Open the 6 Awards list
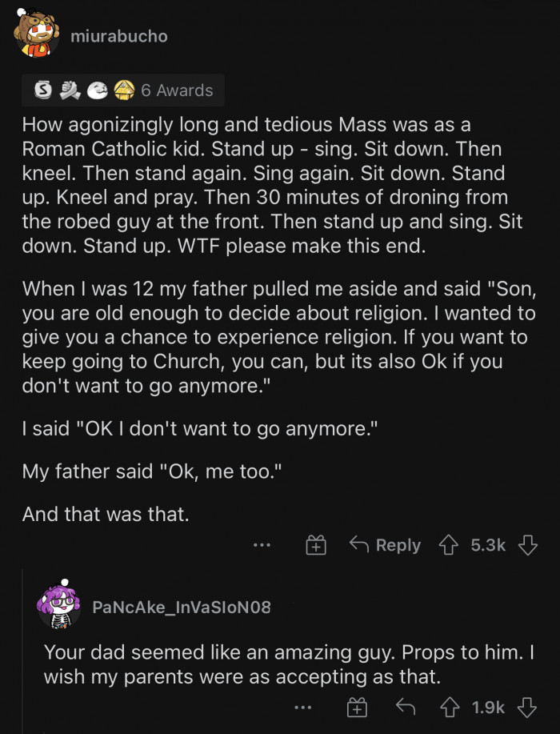The image size is (560, 734). [174, 90]
